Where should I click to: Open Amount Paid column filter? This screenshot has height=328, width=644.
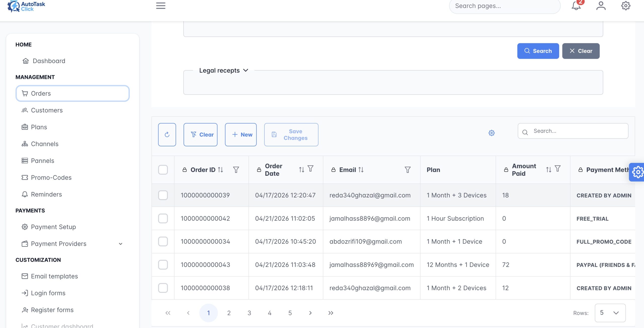coord(558,168)
